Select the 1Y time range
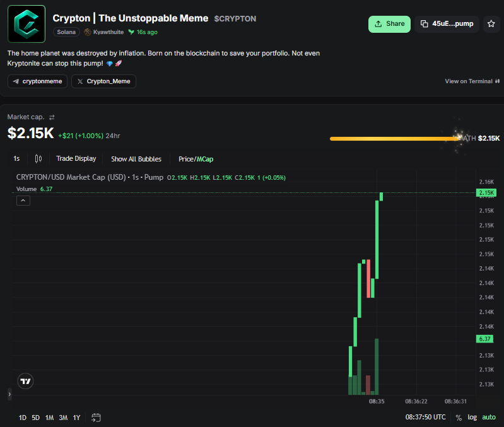The height and width of the screenshot is (427, 504). (76, 418)
